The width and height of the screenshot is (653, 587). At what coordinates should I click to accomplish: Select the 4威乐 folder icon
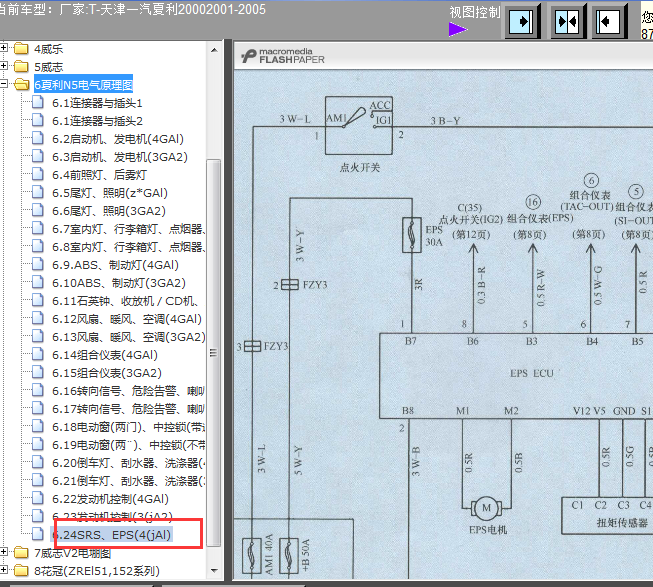(x=21, y=49)
